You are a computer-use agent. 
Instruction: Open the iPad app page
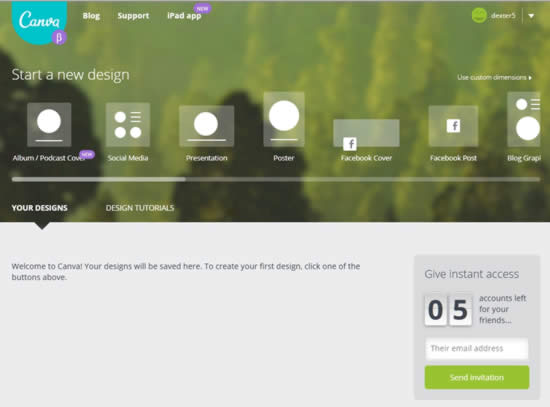point(184,16)
